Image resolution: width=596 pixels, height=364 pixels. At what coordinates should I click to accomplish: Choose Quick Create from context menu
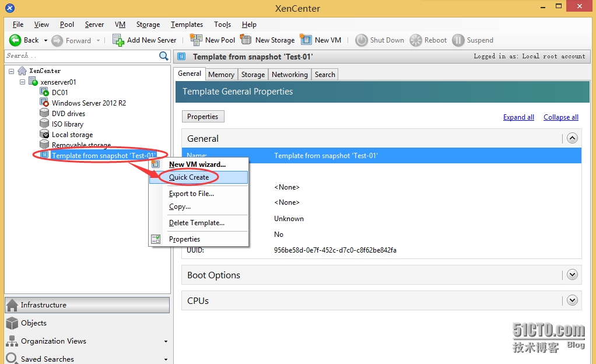(198, 177)
